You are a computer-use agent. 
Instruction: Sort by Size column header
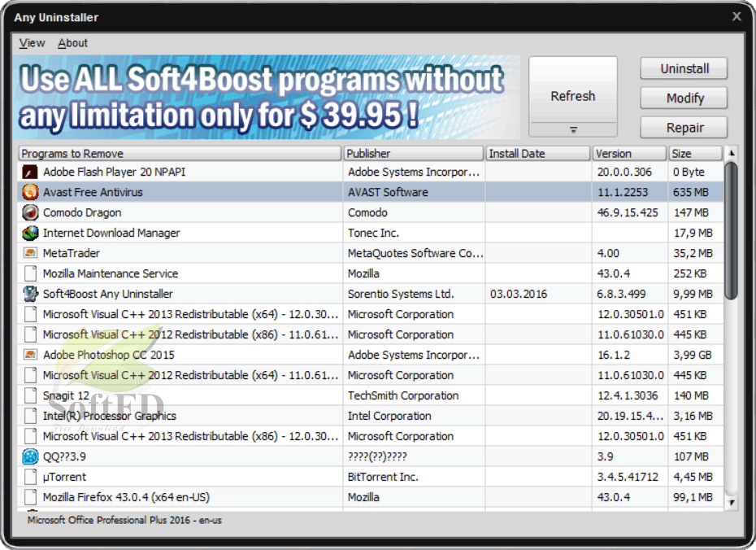click(x=695, y=154)
